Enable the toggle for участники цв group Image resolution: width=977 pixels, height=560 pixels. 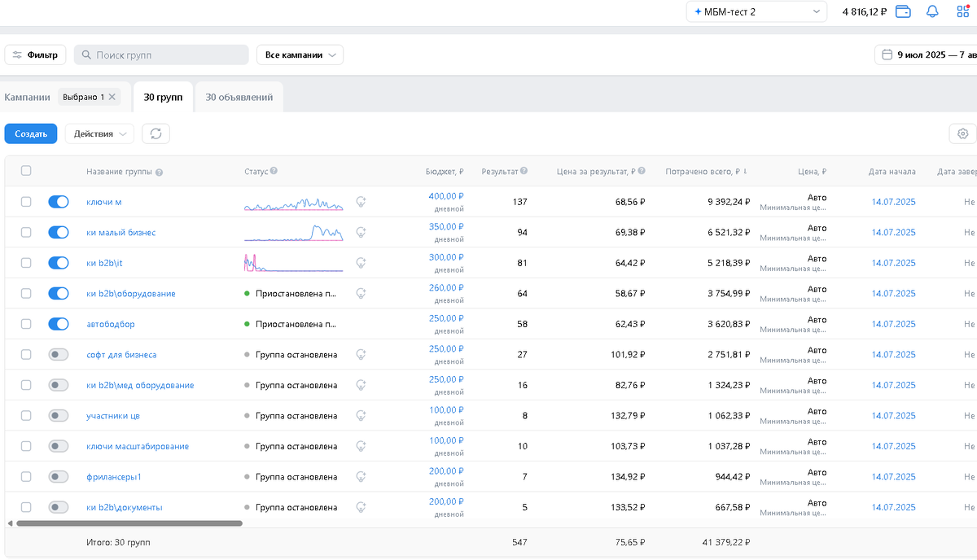point(59,415)
